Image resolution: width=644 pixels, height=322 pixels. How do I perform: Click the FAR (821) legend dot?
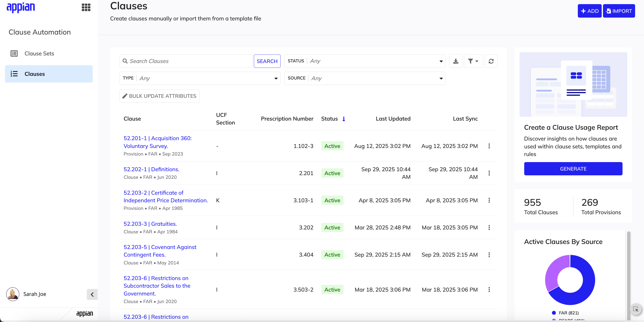(x=554, y=313)
